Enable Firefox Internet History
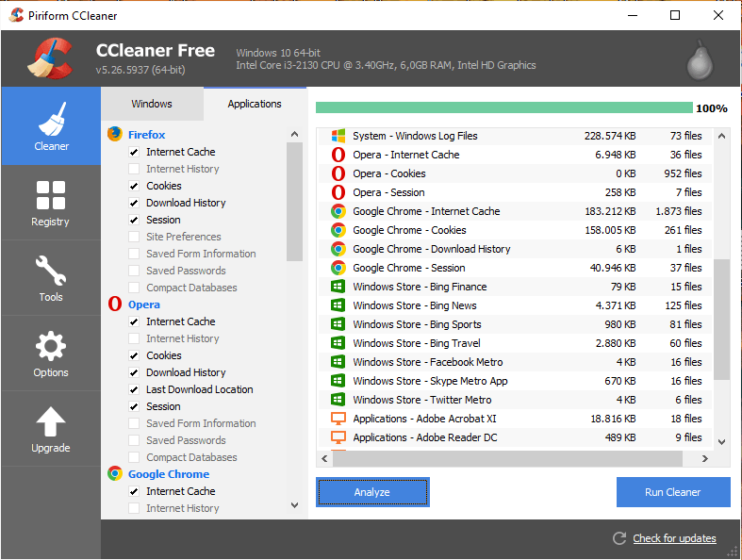The image size is (742, 560). tap(134, 169)
